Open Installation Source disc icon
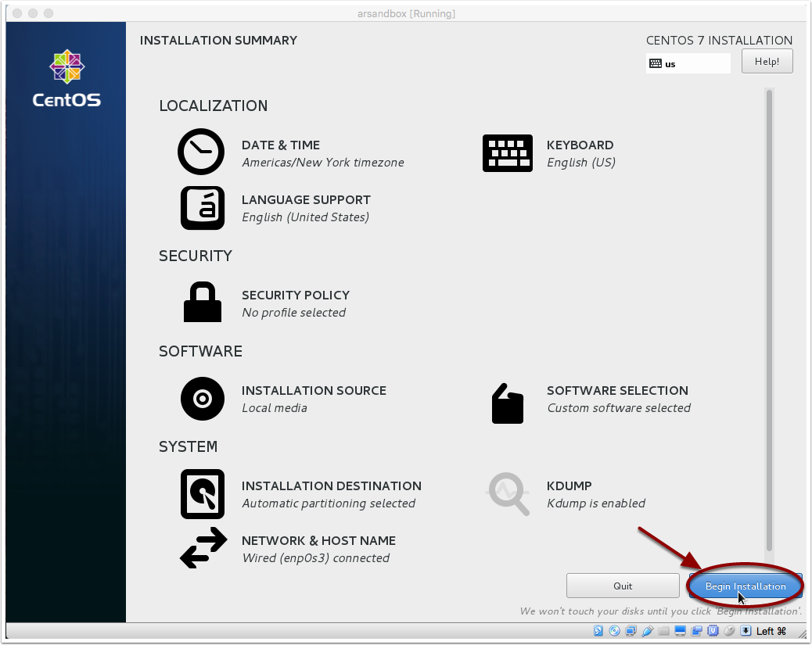 click(203, 399)
